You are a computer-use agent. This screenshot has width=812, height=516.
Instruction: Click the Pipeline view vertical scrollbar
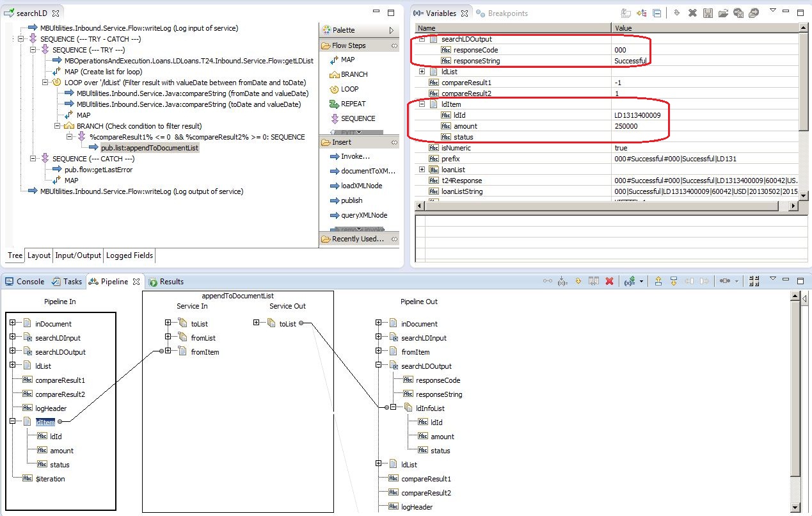pos(795,403)
